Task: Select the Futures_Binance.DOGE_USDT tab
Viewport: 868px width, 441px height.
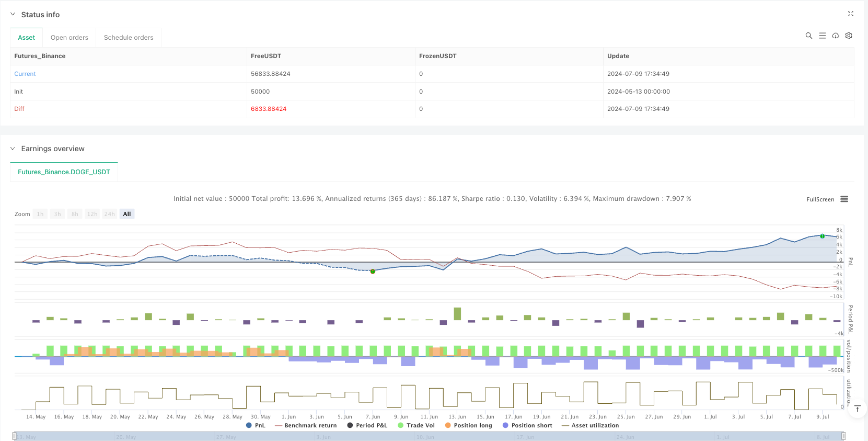Action: (x=64, y=172)
